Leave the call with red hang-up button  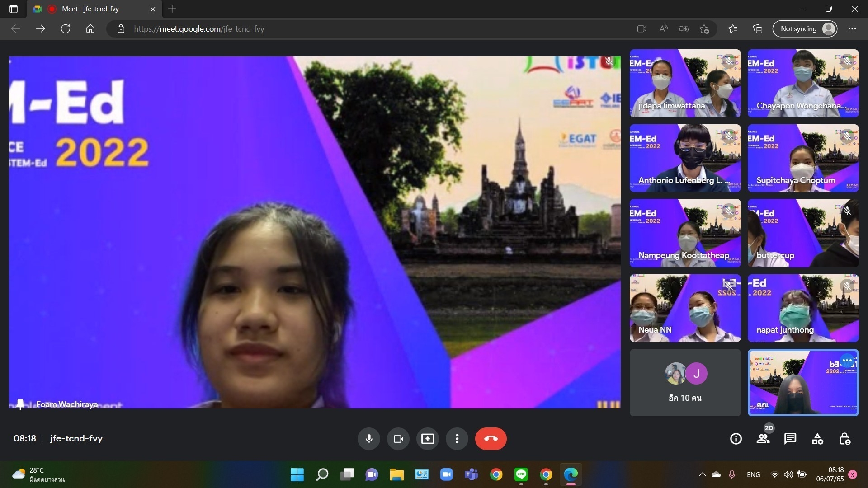click(x=491, y=439)
